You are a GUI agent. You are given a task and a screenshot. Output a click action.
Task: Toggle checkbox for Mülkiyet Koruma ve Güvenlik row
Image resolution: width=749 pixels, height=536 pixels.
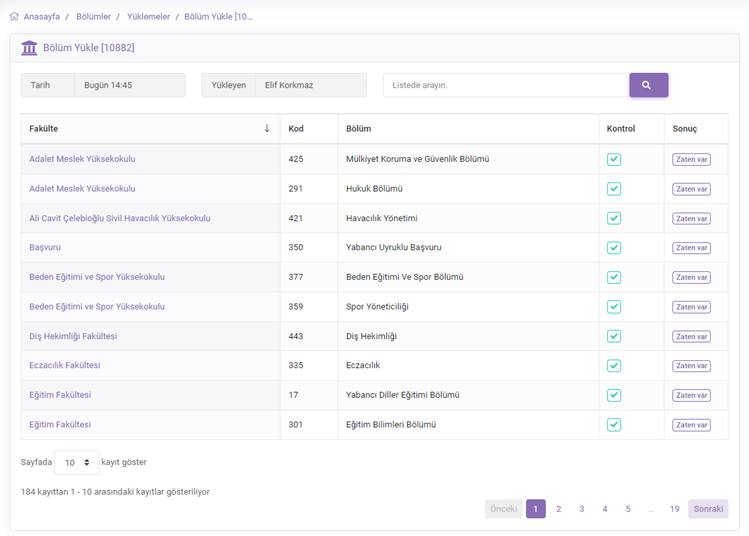(614, 159)
